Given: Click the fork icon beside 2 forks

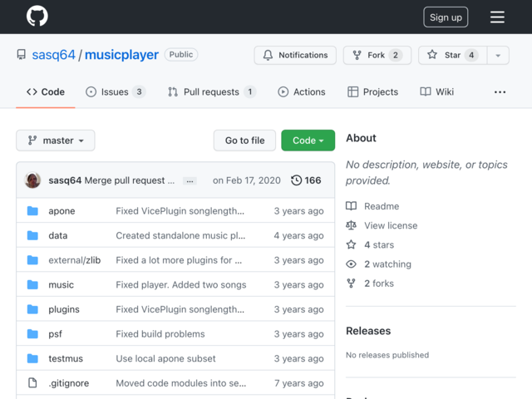Looking at the screenshot, I should click(x=351, y=283).
